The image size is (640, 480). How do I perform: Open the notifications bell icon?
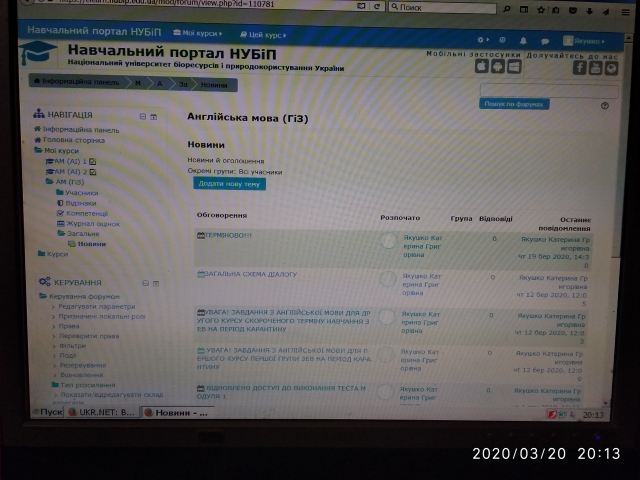(523, 40)
